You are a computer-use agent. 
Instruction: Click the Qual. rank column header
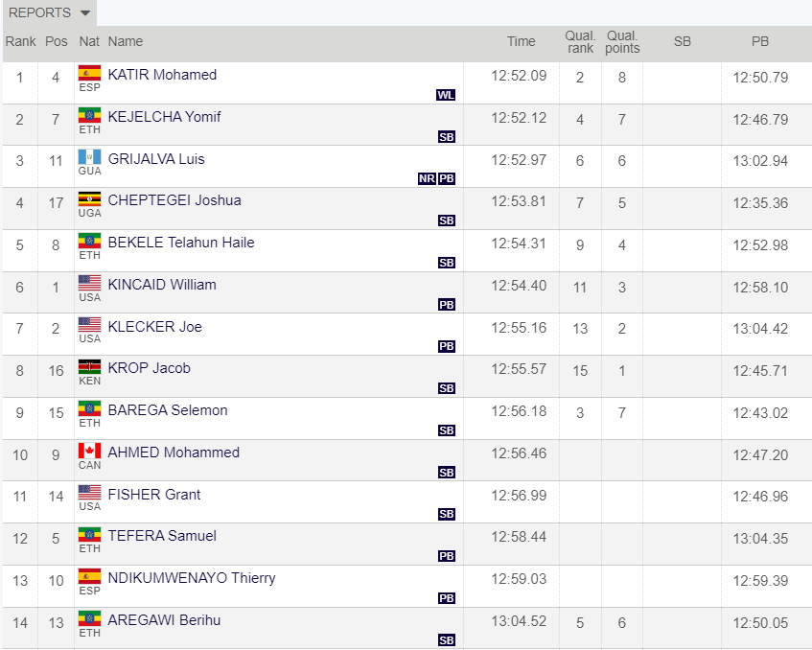pos(580,42)
